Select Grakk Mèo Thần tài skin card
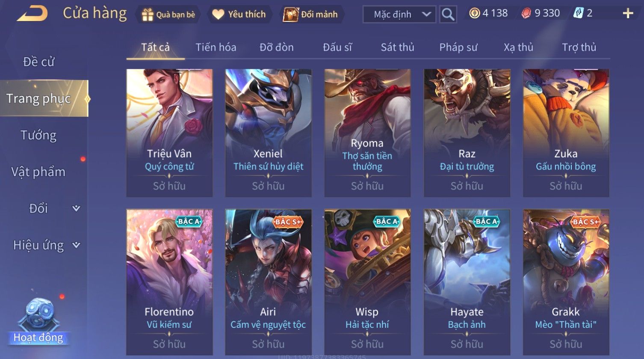The width and height of the screenshot is (644, 359). coord(566,282)
